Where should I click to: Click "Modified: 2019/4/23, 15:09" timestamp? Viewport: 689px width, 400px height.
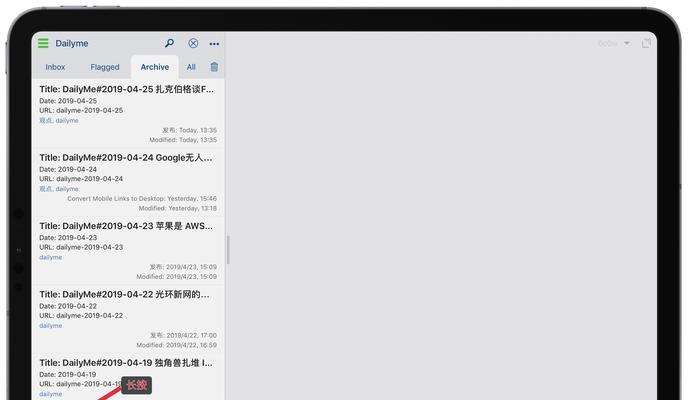[x=177, y=276]
